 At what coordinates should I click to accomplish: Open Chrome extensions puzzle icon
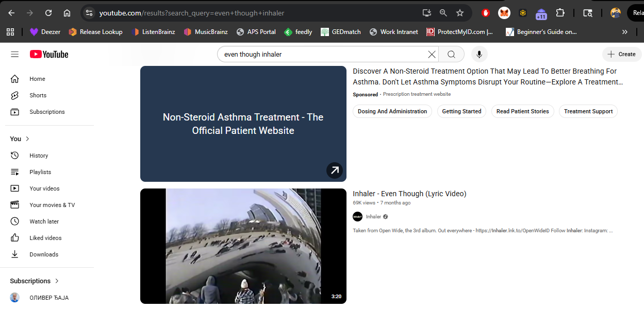(x=560, y=13)
